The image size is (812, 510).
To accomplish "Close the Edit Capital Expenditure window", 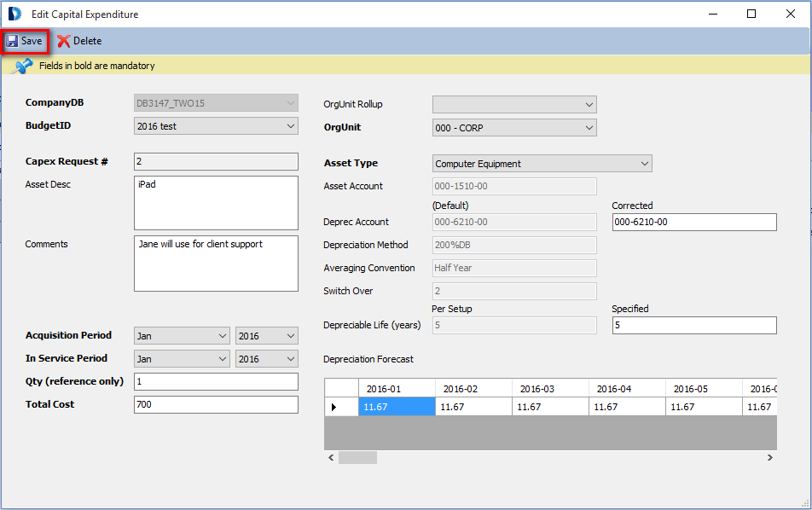I will [x=790, y=14].
